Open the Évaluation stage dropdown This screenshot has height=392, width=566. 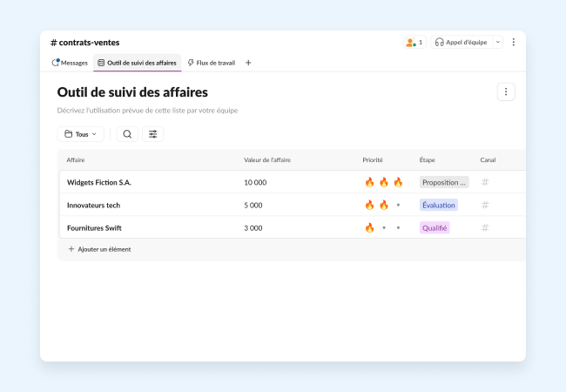(438, 205)
